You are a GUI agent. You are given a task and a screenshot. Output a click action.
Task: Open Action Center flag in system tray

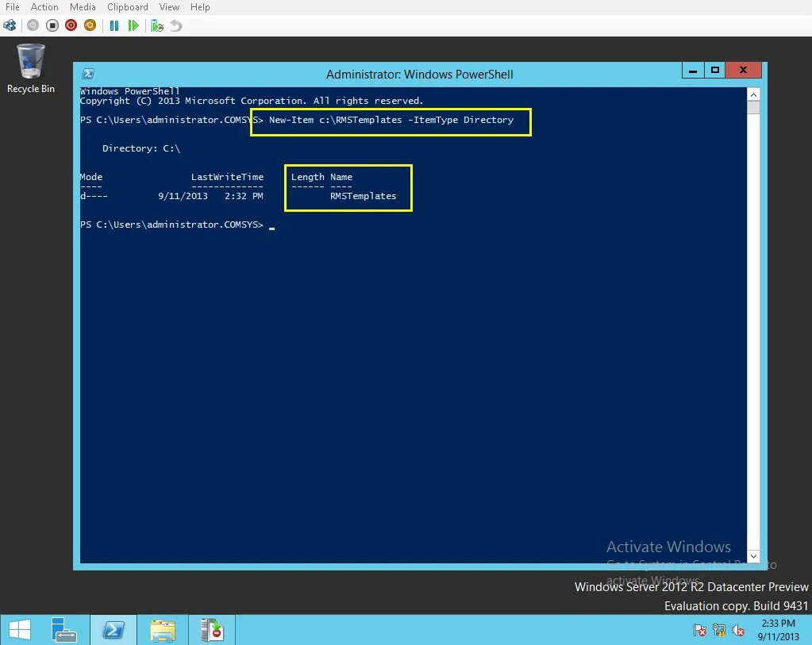(699, 630)
